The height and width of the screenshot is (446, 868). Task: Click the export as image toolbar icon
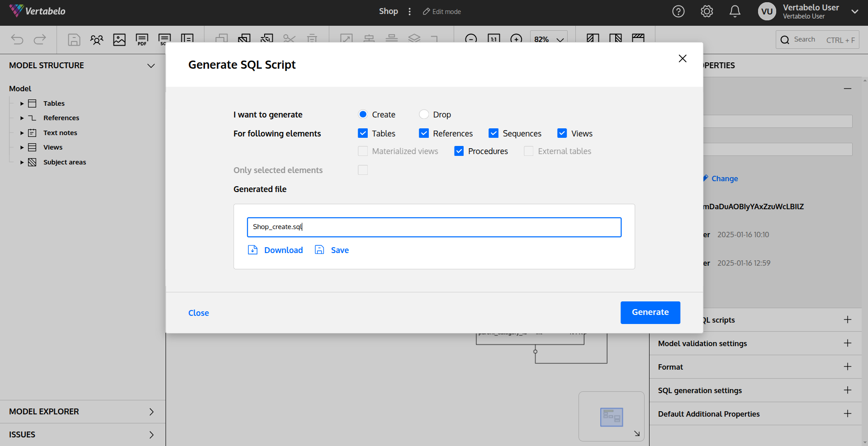[119, 40]
